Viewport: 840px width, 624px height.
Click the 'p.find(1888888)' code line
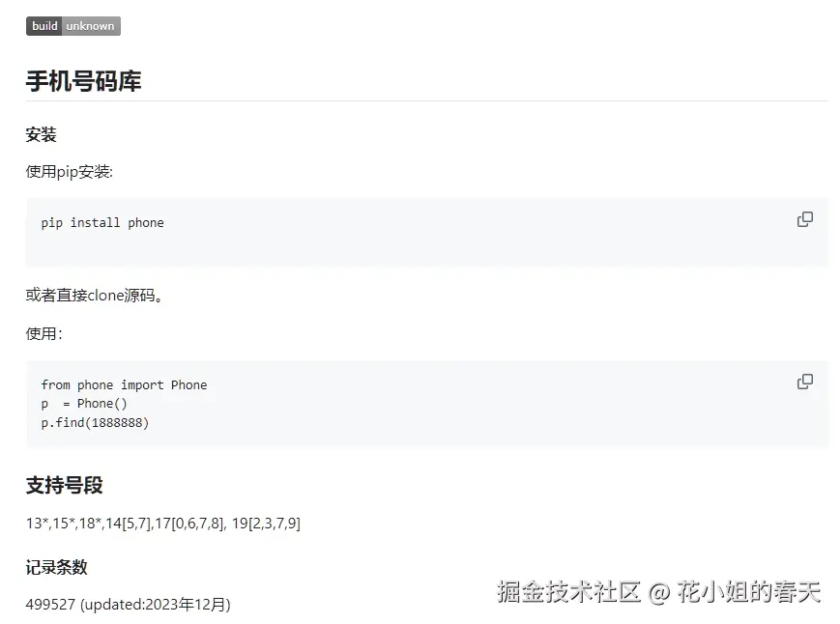pos(95,423)
